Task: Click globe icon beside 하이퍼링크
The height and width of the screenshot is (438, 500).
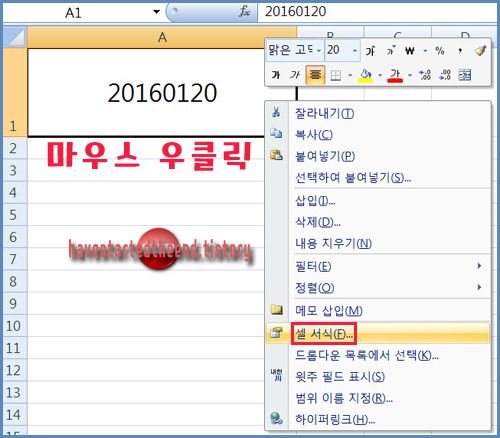Action: [x=276, y=418]
